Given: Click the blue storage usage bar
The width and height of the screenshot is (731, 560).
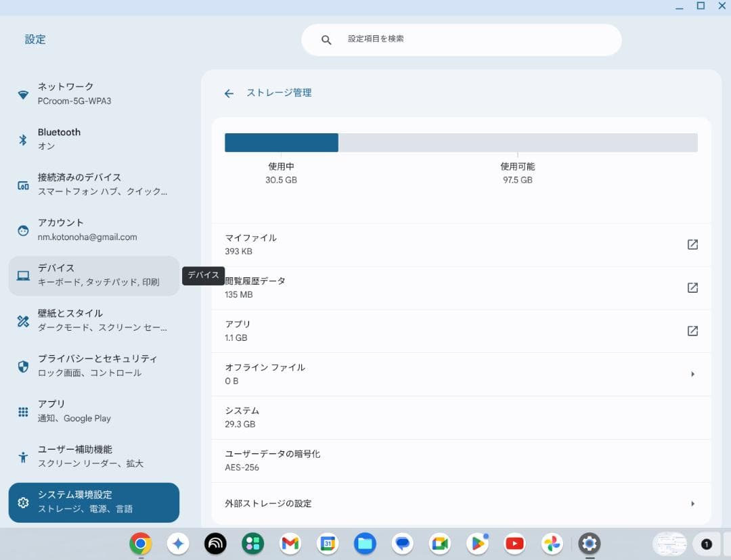Looking at the screenshot, I should click(x=281, y=142).
